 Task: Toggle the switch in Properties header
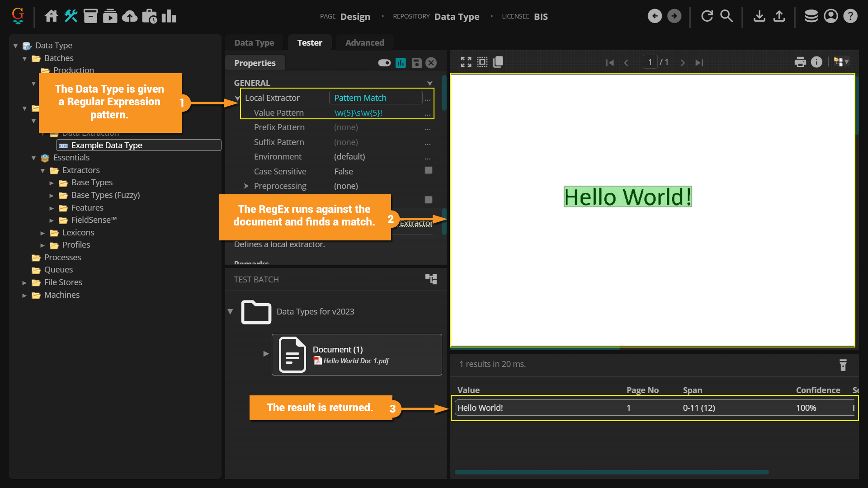[384, 63]
